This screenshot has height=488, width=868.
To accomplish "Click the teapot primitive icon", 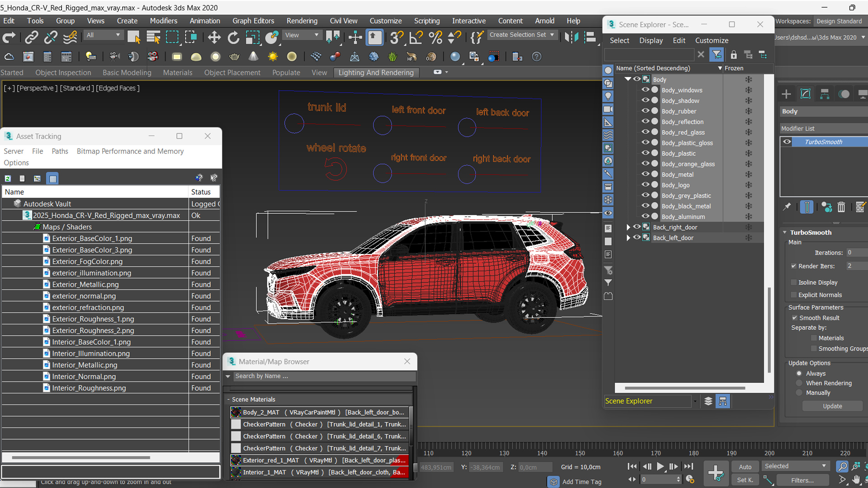I will [x=234, y=56].
